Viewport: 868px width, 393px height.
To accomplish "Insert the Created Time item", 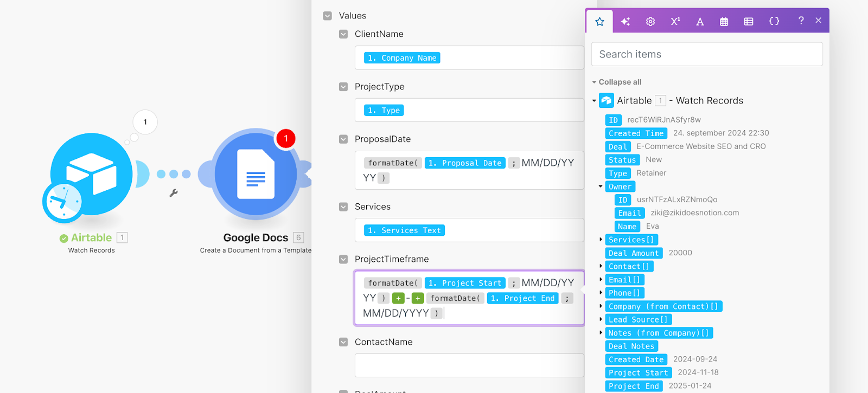I will (636, 133).
